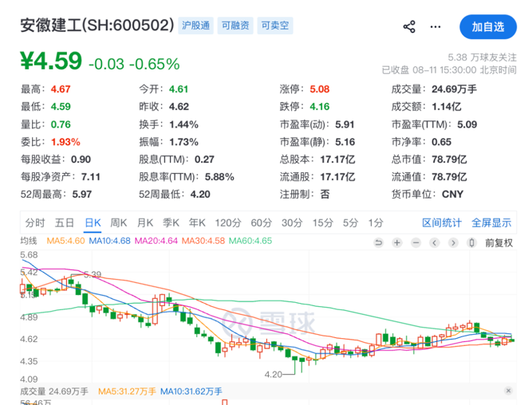
Task: Select the 周K chart tab
Action: point(118,223)
